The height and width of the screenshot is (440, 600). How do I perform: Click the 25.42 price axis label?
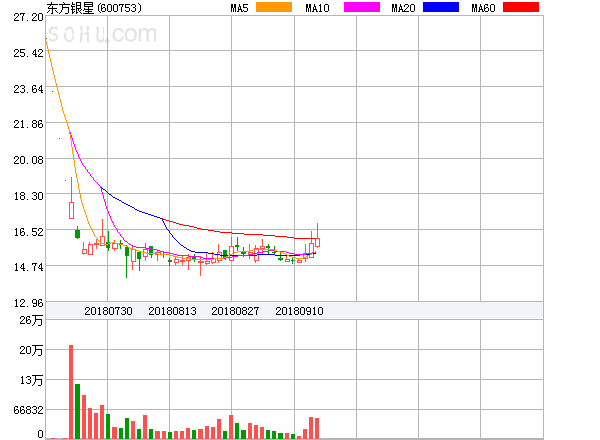(x=28, y=53)
